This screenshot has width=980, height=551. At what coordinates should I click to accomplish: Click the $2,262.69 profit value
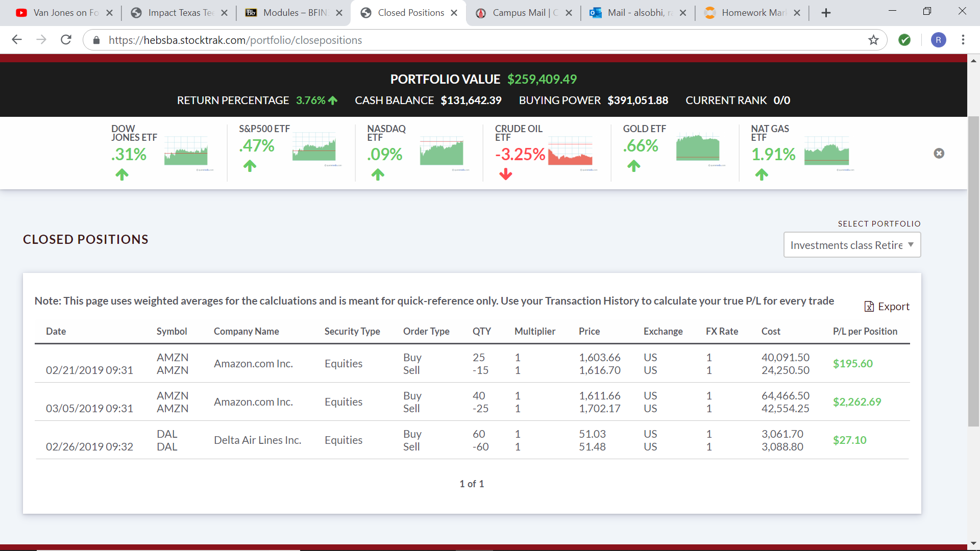(857, 402)
